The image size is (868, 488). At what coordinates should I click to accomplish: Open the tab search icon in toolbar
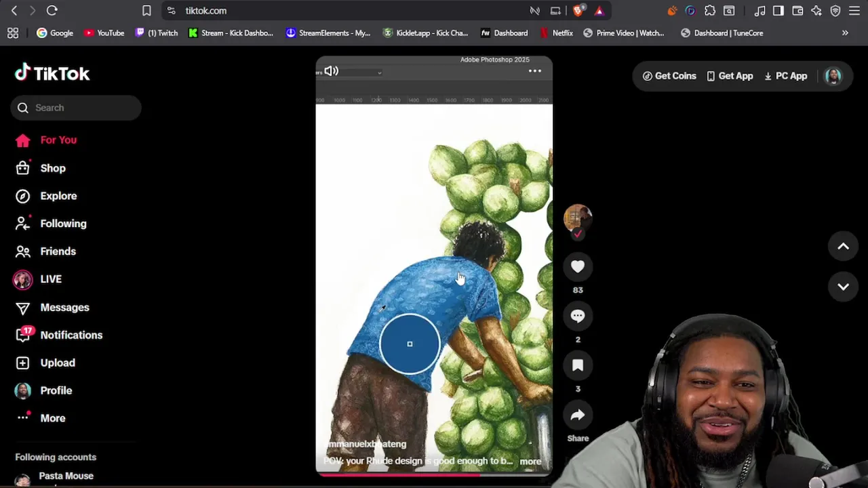pos(729,10)
